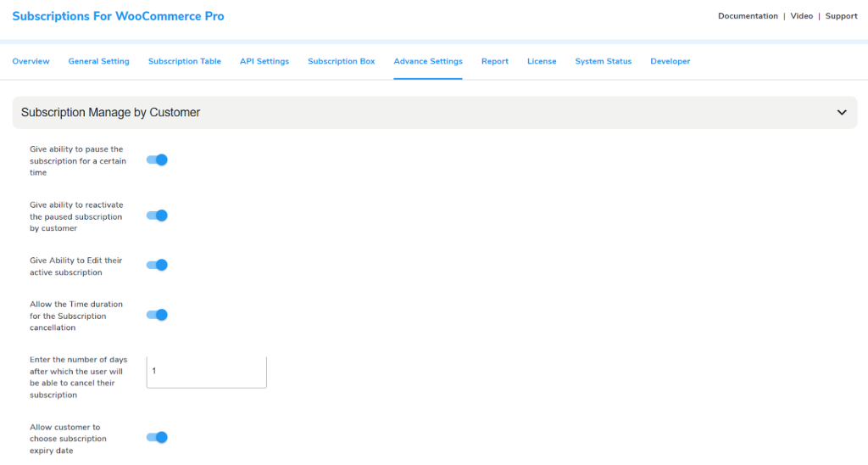
Task: Toggle reactivate paused subscription by customer
Action: pyautogui.click(x=157, y=216)
